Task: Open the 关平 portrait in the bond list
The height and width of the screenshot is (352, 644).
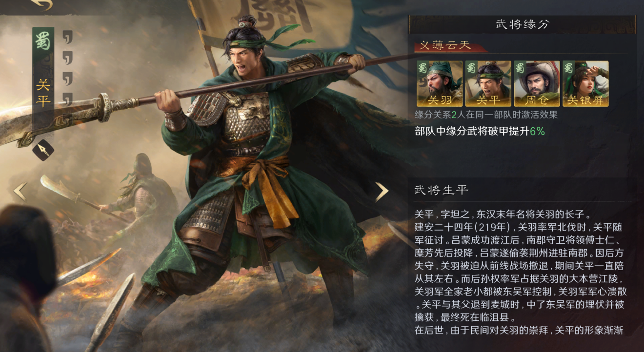Action: coord(488,83)
